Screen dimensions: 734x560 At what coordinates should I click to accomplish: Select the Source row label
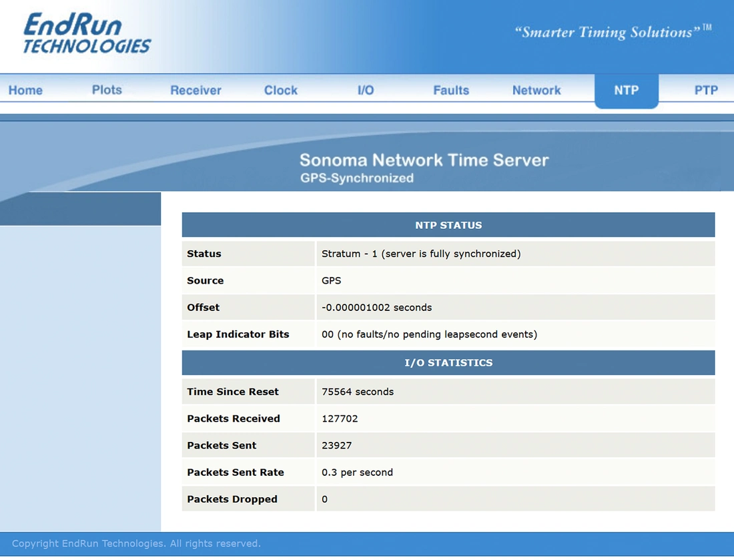(x=205, y=280)
